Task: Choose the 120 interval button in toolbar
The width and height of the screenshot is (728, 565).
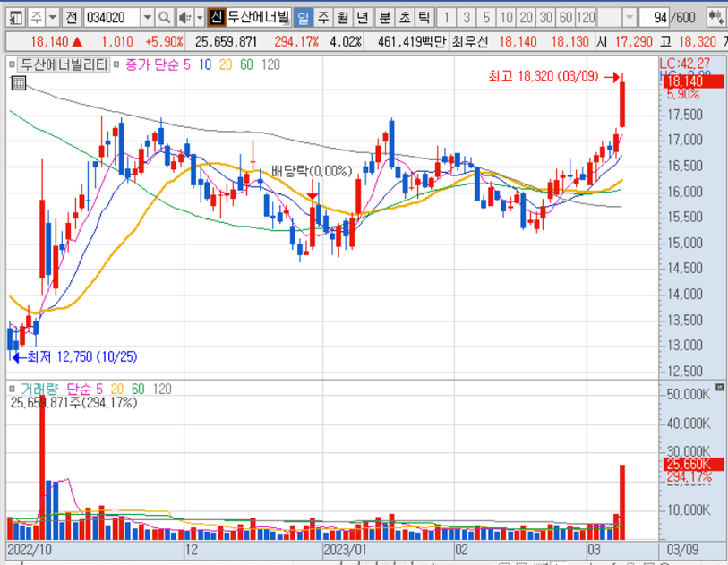Action: (586, 18)
